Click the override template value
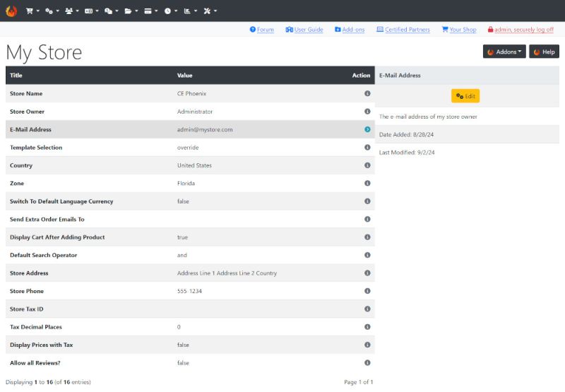Screen dimensions: 565x392 pos(188,148)
